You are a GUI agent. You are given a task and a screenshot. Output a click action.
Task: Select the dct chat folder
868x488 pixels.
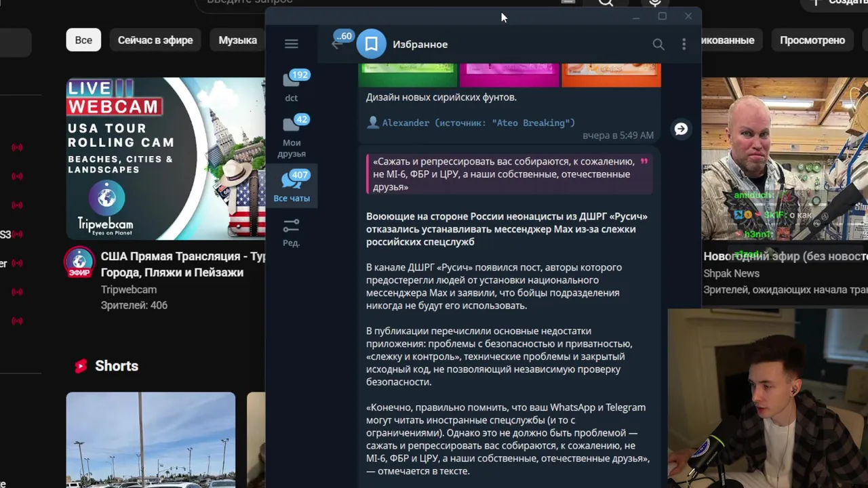point(292,86)
